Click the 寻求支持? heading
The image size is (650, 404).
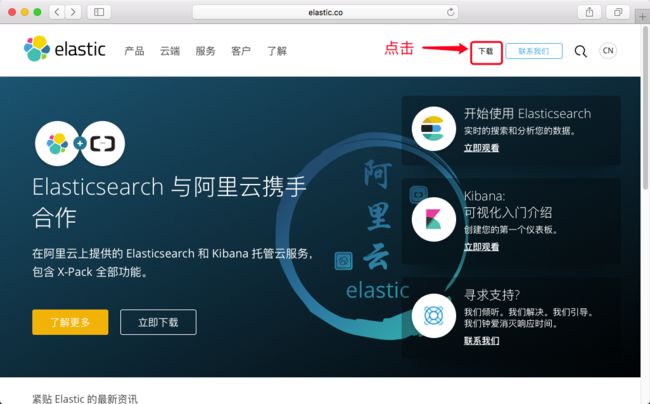pyautogui.click(x=492, y=295)
